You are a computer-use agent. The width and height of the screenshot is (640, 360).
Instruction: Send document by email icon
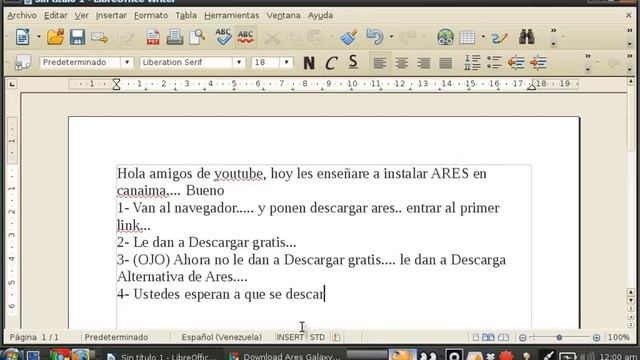point(99,38)
